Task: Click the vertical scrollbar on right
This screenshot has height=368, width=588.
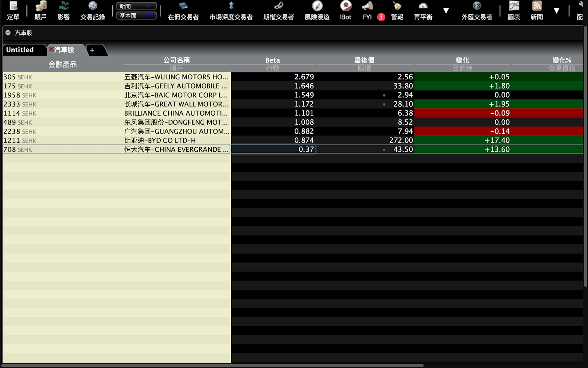Action: click(x=586, y=156)
